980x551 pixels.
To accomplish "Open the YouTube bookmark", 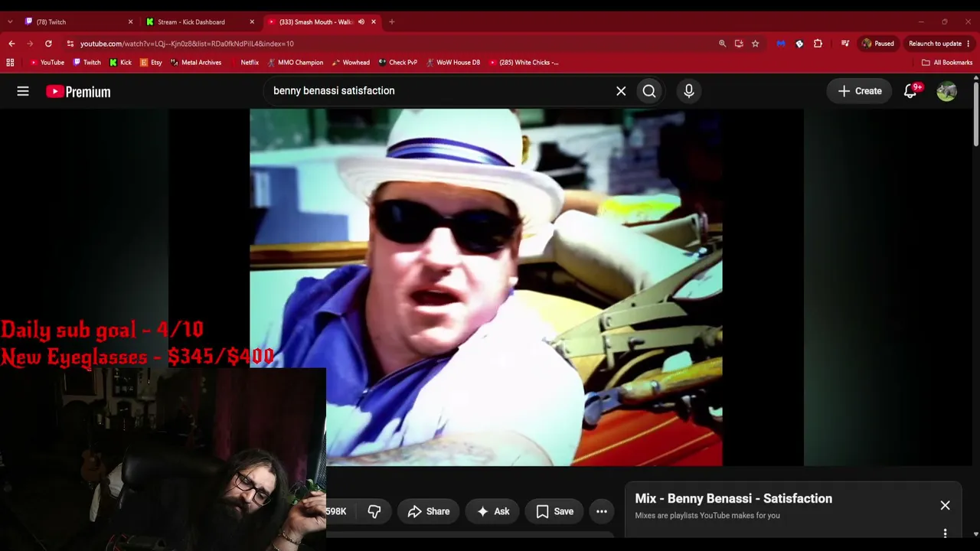I will 47,63.
